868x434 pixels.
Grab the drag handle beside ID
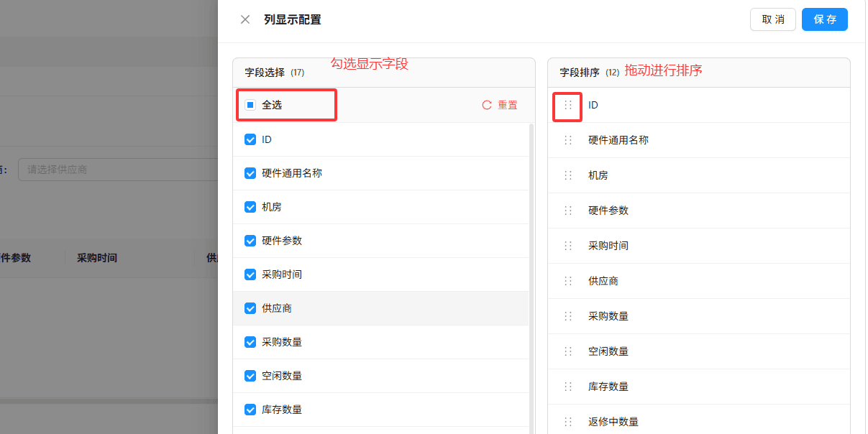pos(568,105)
